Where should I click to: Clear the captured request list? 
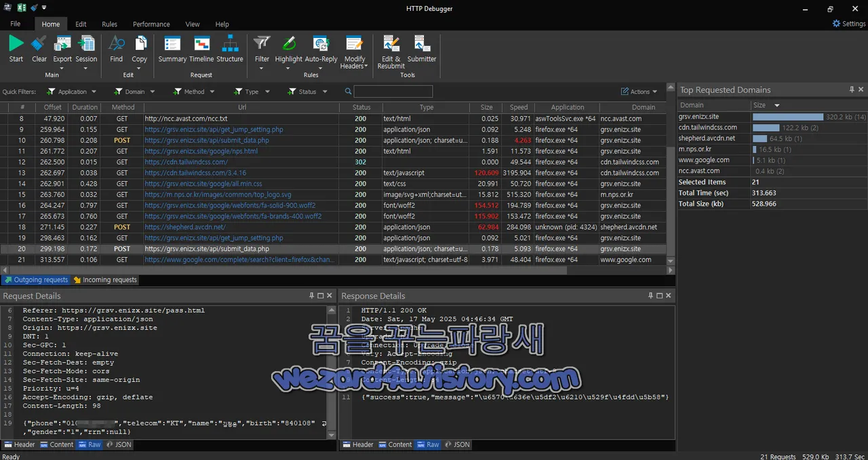[39, 50]
